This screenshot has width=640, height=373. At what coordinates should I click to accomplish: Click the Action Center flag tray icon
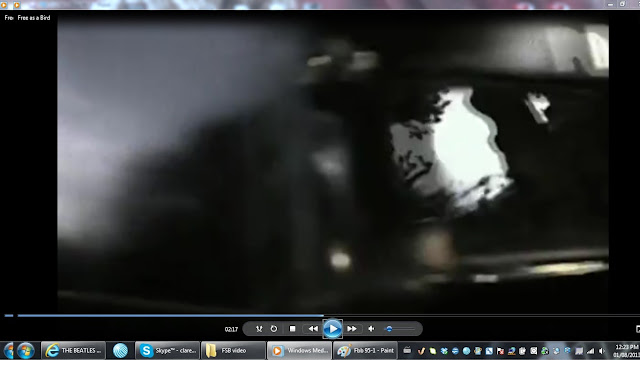click(500, 351)
